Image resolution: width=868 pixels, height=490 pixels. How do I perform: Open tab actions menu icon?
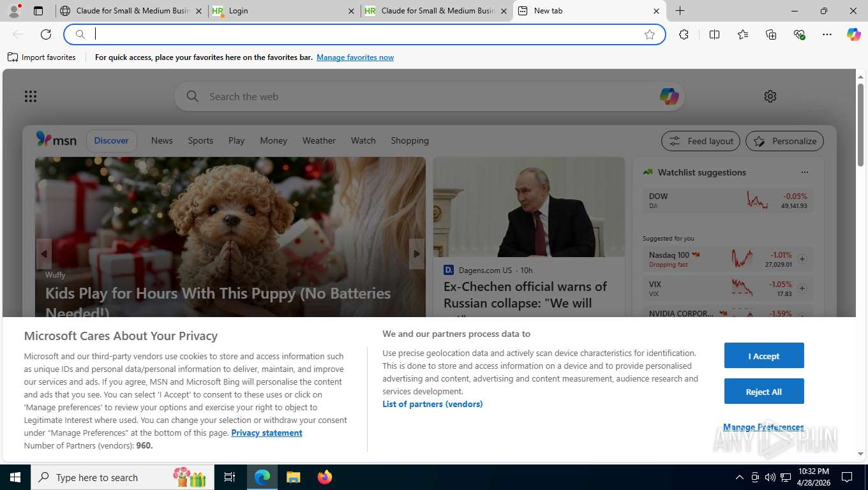tap(38, 11)
